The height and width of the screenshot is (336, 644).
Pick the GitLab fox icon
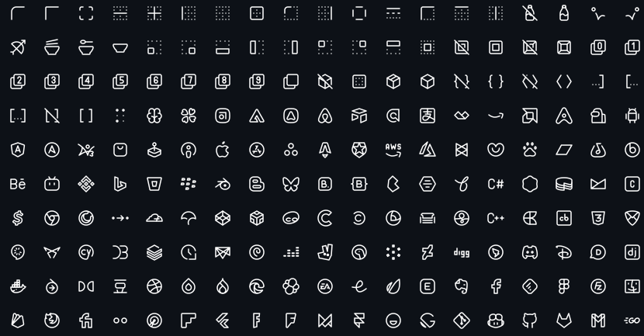pos(564,320)
